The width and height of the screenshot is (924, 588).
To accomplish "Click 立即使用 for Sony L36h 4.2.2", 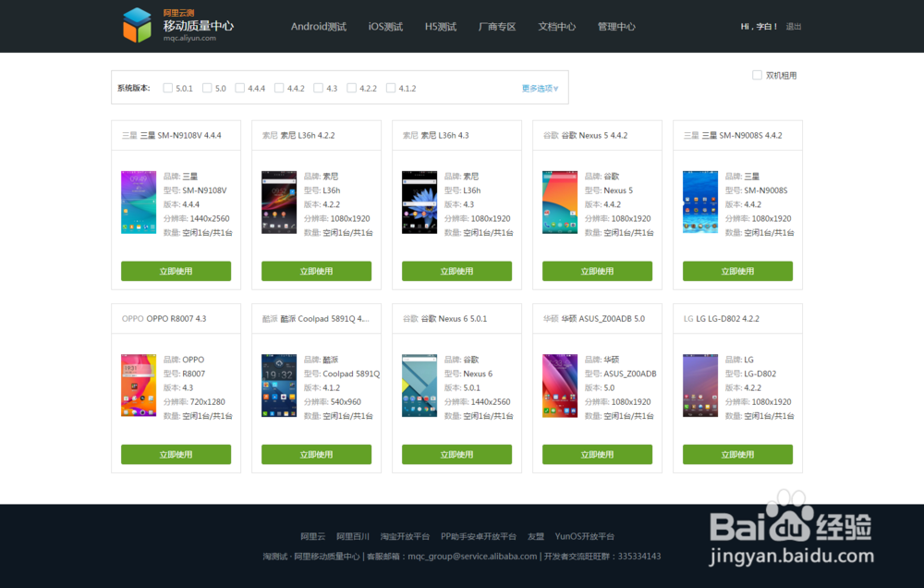I will (316, 271).
